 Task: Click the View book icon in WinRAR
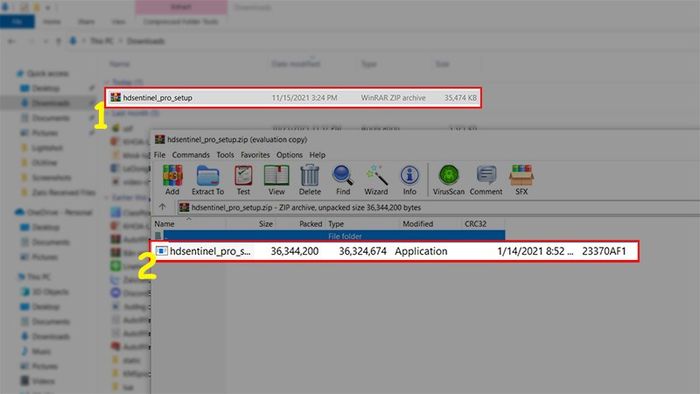coord(276,179)
